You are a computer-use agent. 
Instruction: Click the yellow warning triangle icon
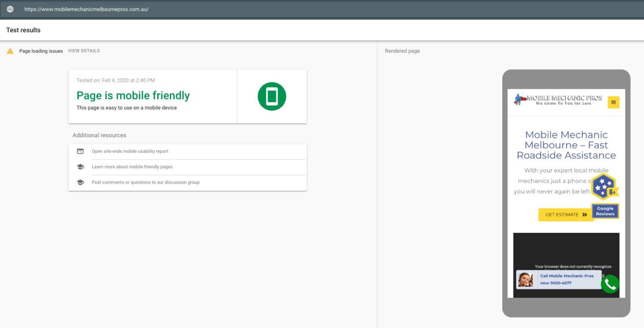pos(10,51)
